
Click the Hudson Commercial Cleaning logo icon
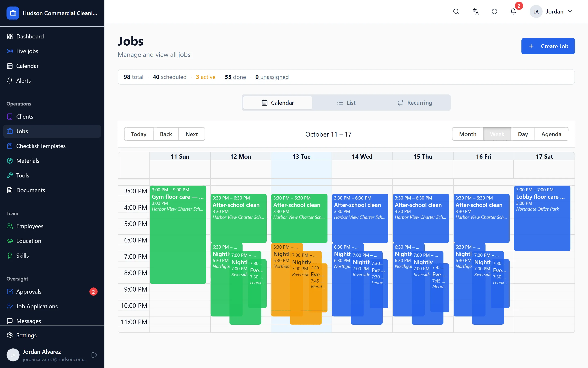pos(13,13)
